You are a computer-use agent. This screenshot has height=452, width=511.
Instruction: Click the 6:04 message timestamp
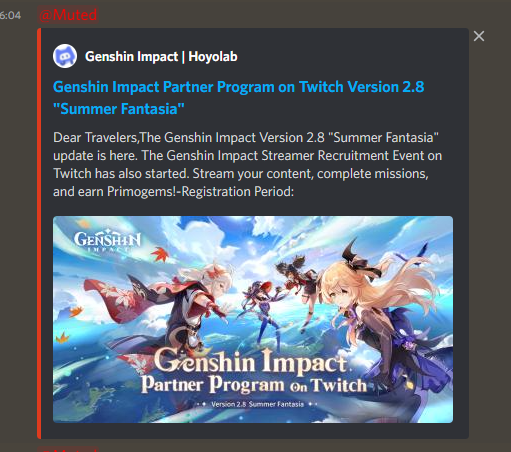pyautogui.click(x=10, y=15)
